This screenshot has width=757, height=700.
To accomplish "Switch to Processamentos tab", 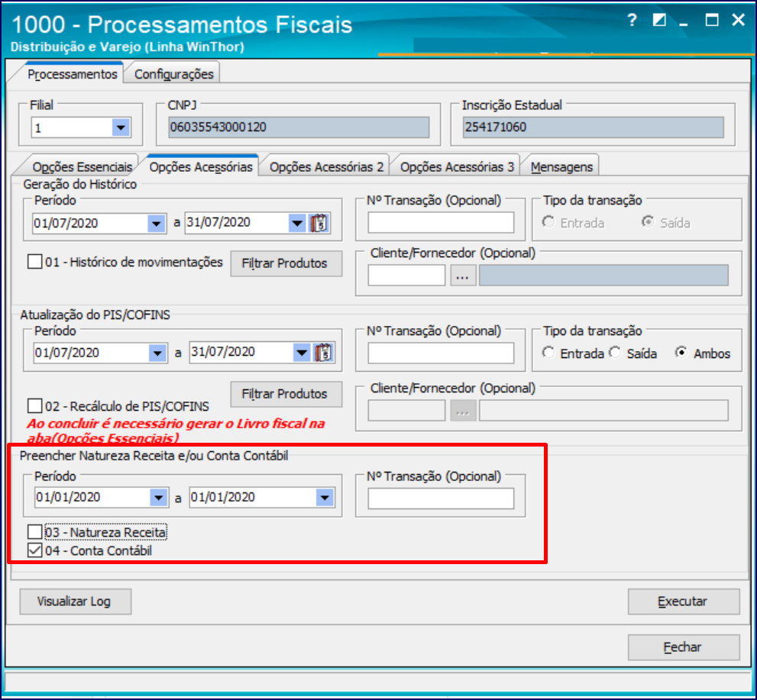I will pyautogui.click(x=72, y=74).
